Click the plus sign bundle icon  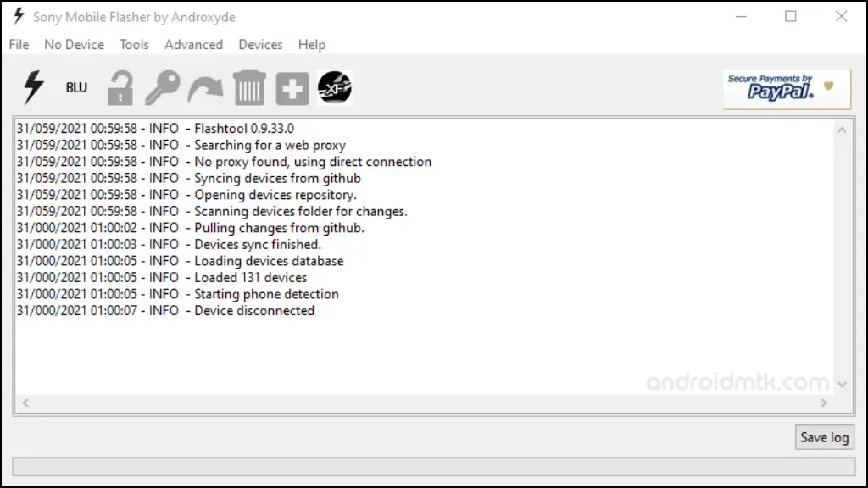292,88
